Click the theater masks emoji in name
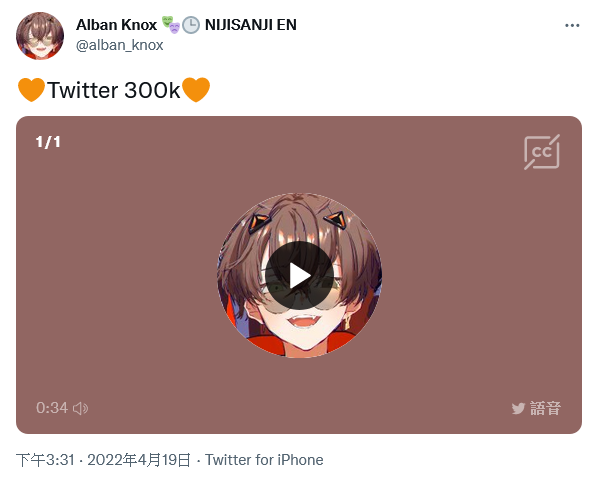This screenshot has width=598, height=486. point(170,25)
